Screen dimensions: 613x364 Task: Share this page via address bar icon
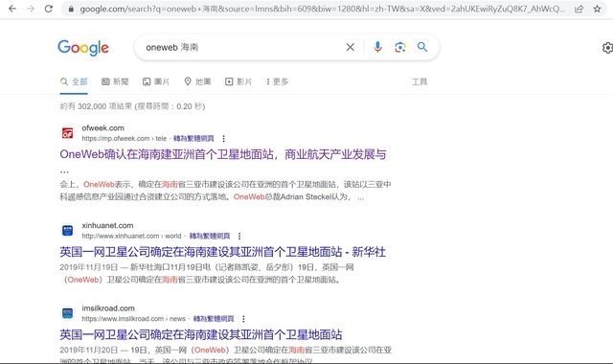click(579, 9)
